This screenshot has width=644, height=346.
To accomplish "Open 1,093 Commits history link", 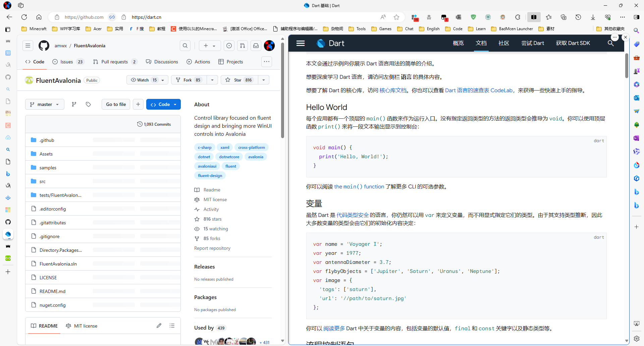I will point(154,124).
